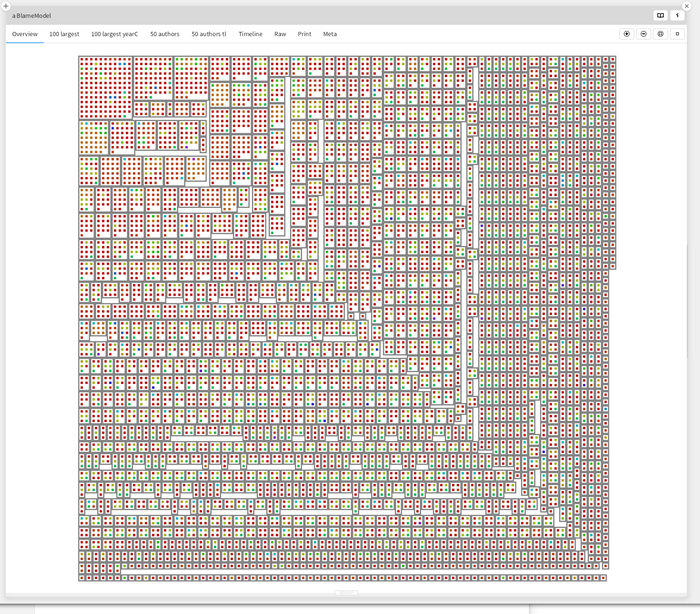
Task: Switch to the Raw tab
Action: click(x=280, y=34)
